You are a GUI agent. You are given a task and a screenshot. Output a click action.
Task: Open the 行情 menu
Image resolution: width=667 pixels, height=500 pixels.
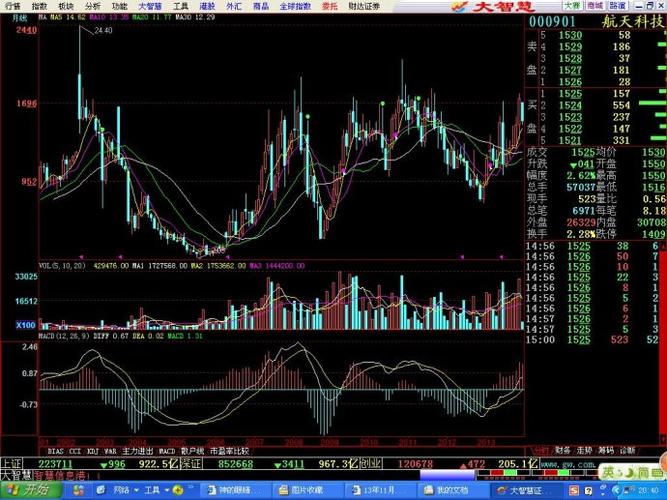(x=13, y=6)
